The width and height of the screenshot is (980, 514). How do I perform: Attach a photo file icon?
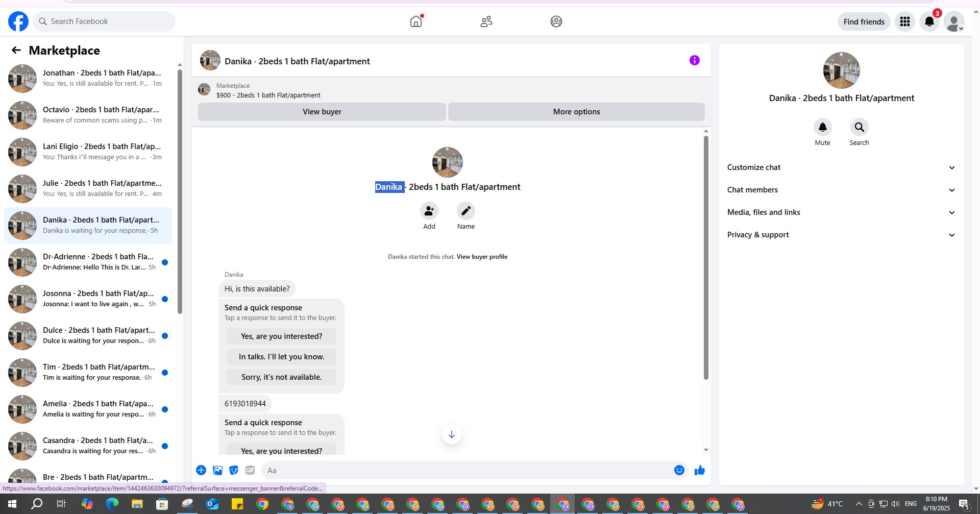tap(217, 470)
